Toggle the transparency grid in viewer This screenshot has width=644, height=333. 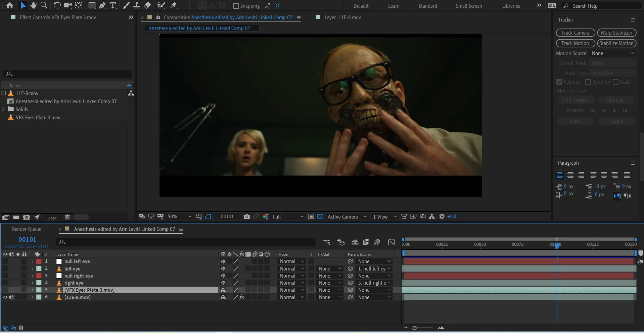[320, 217]
